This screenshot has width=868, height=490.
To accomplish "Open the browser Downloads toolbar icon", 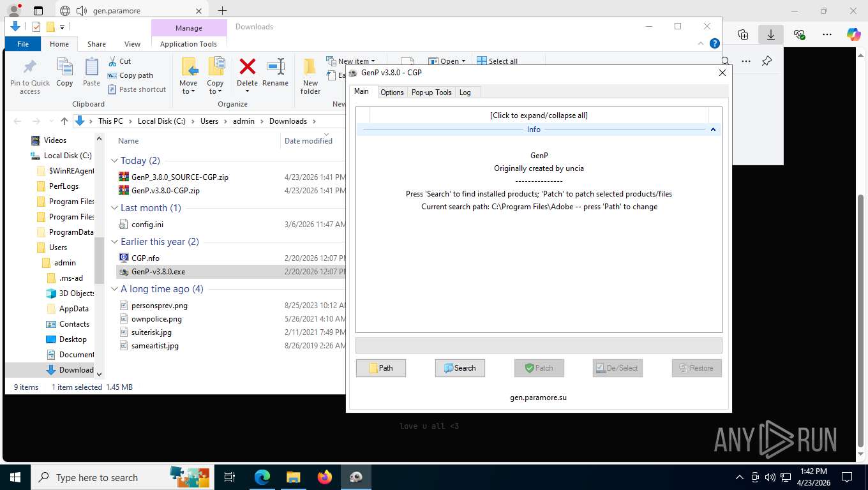I will (x=771, y=34).
